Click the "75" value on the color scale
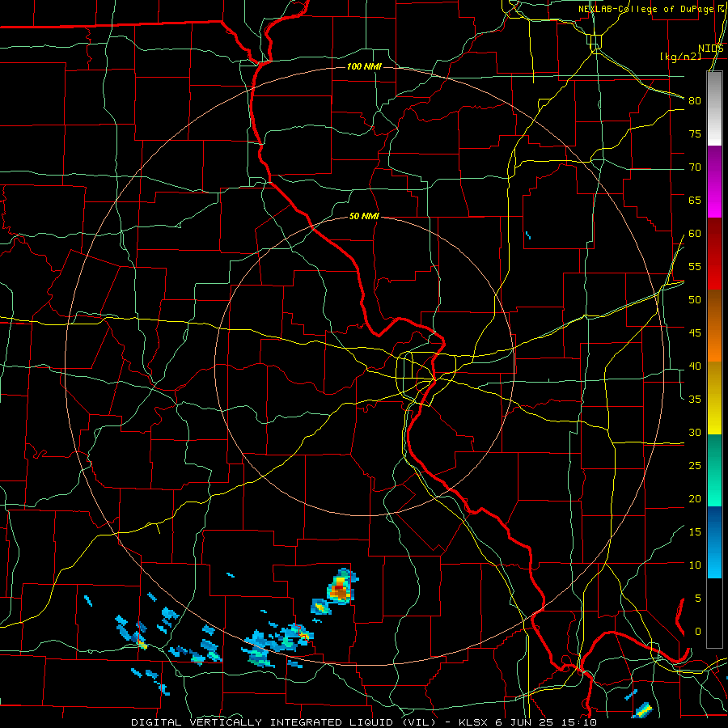Viewport: 728px width, 728px height. 695,133
